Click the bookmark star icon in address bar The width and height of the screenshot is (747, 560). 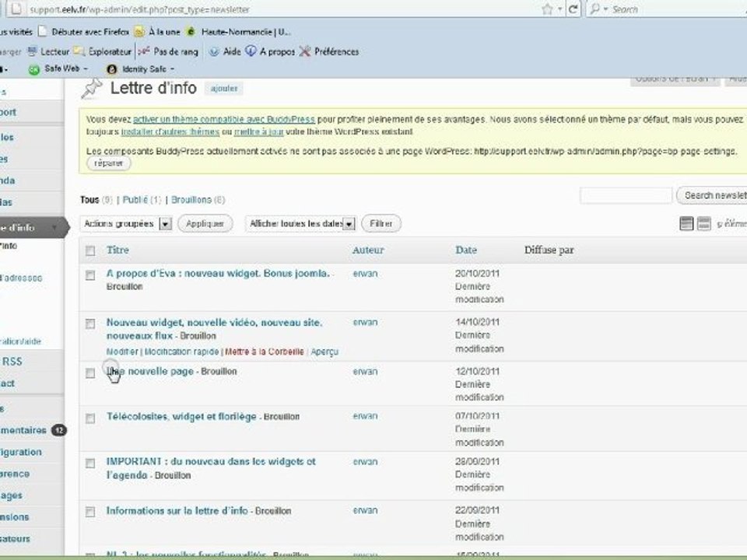(547, 9)
